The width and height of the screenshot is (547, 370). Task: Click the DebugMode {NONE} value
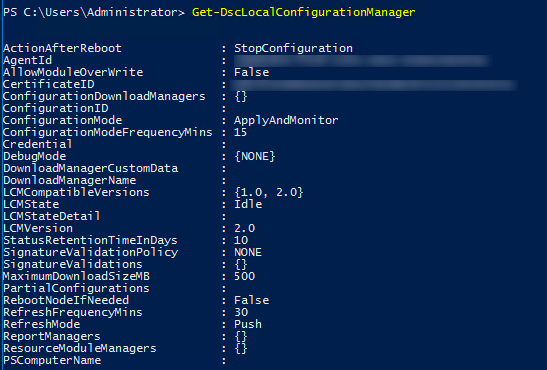[x=255, y=156]
